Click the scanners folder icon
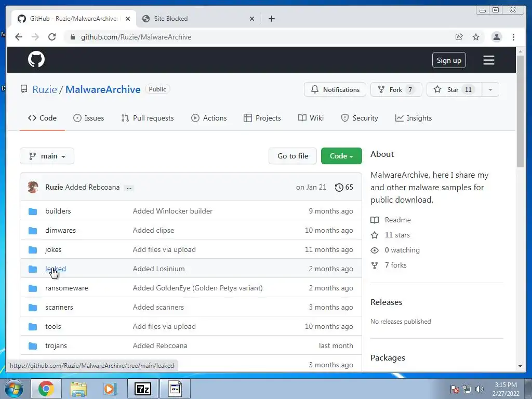 pyautogui.click(x=33, y=308)
